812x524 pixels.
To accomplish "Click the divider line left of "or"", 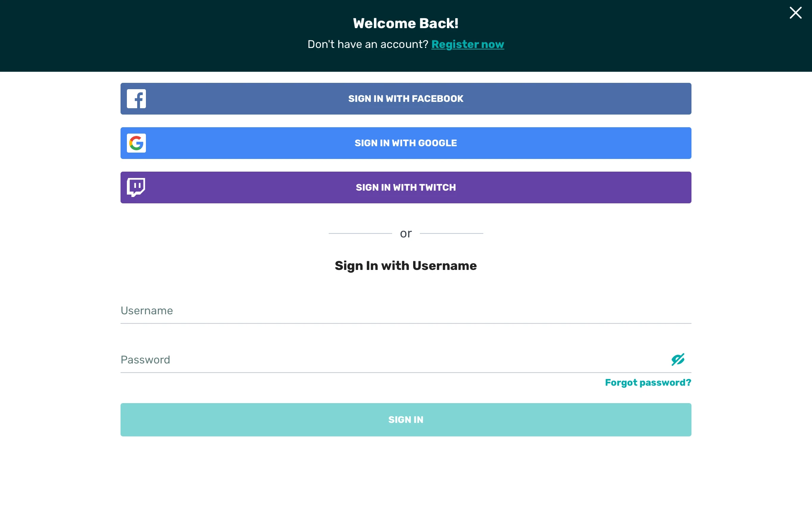I will coord(360,233).
